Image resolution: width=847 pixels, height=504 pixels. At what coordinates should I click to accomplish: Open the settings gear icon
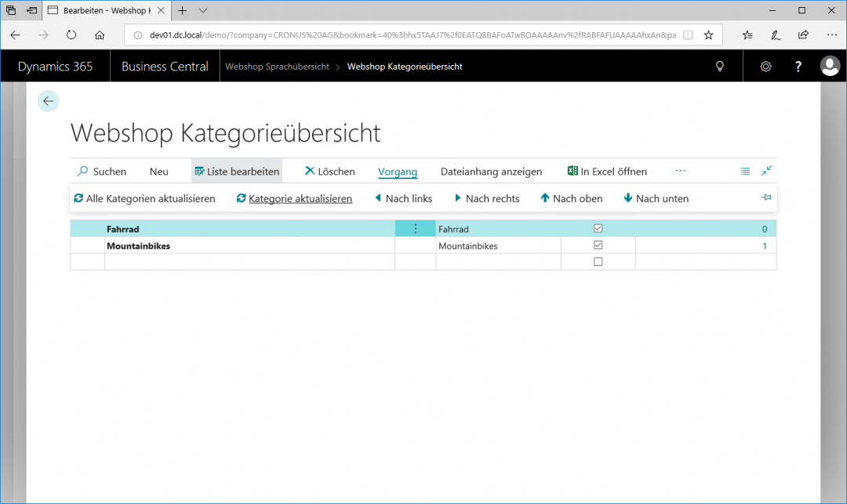(765, 67)
